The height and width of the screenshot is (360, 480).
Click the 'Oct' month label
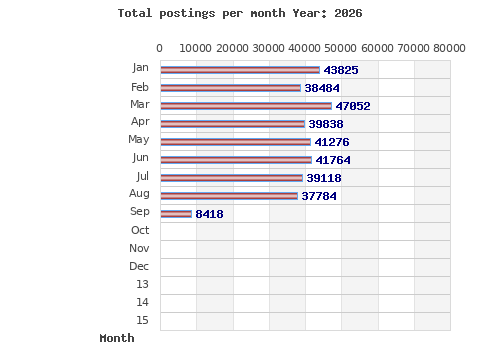point(140,230)
